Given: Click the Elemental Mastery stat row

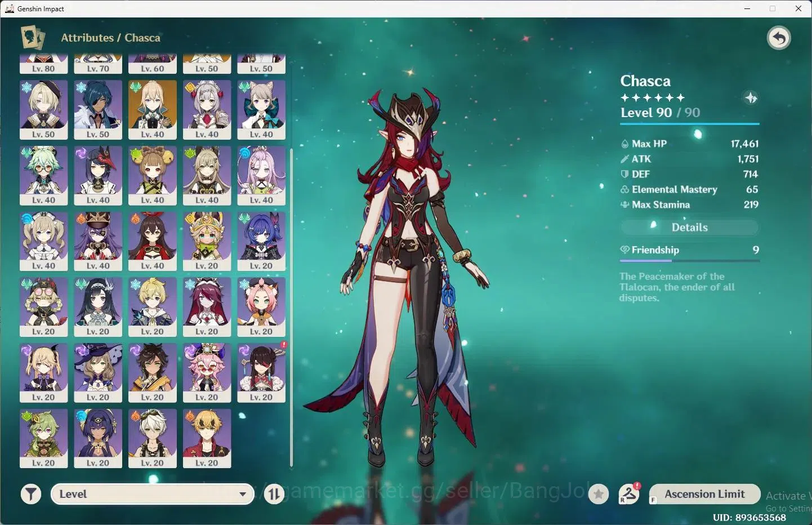Looking at the screenshot, I should [689, 189].
